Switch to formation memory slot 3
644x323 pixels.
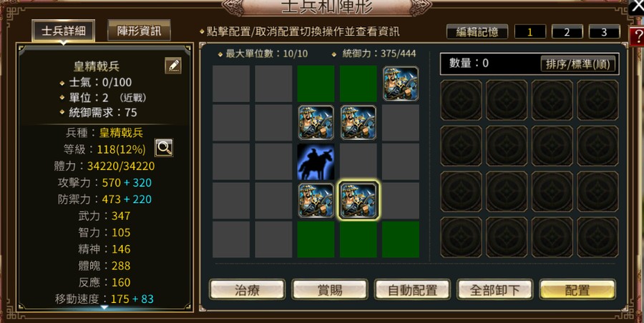click(x=604, y=31)
